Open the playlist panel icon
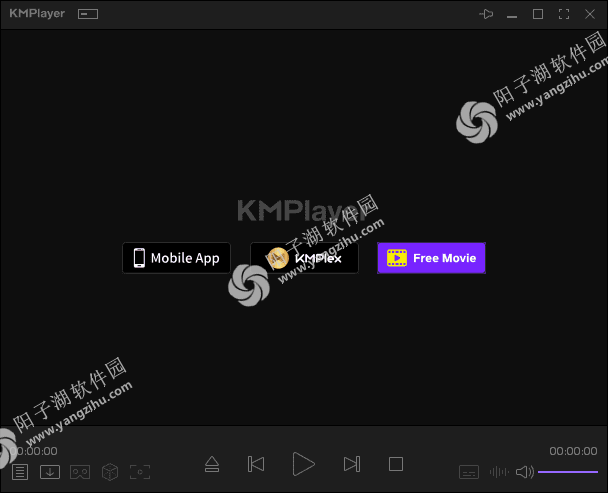This screenshot has width=608, height=493. (x=20, y=472)
